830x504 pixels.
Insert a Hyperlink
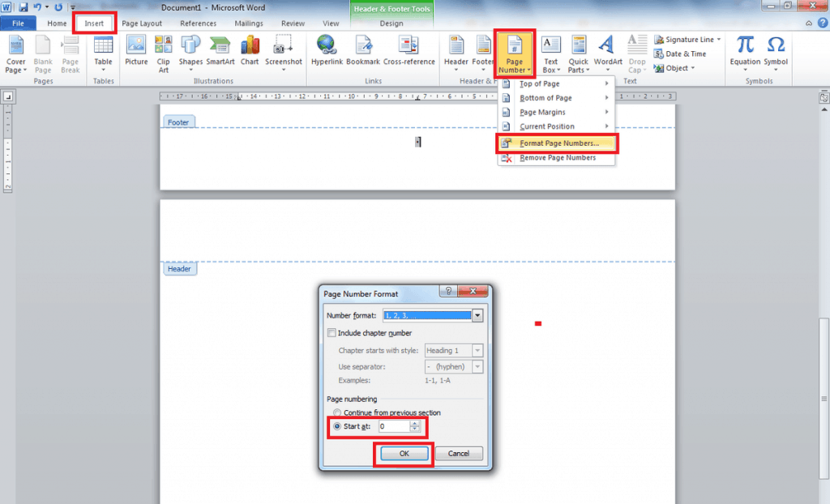(x=327, y=50)
